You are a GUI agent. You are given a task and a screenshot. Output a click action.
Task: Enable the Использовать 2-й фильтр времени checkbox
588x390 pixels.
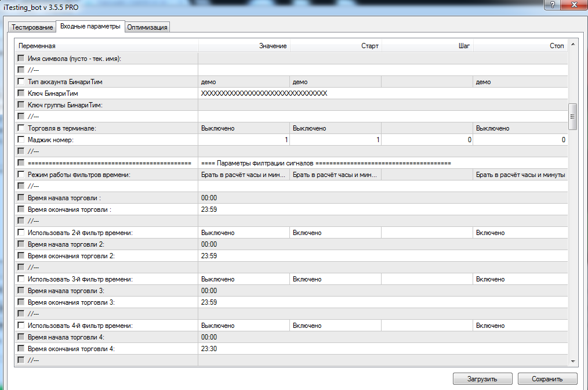(x=21, y=233)
